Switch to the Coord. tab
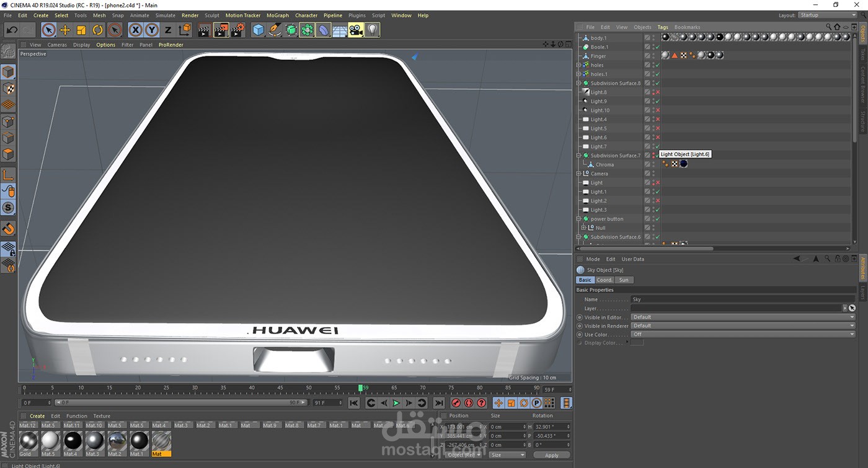 [x=604, y=280]
